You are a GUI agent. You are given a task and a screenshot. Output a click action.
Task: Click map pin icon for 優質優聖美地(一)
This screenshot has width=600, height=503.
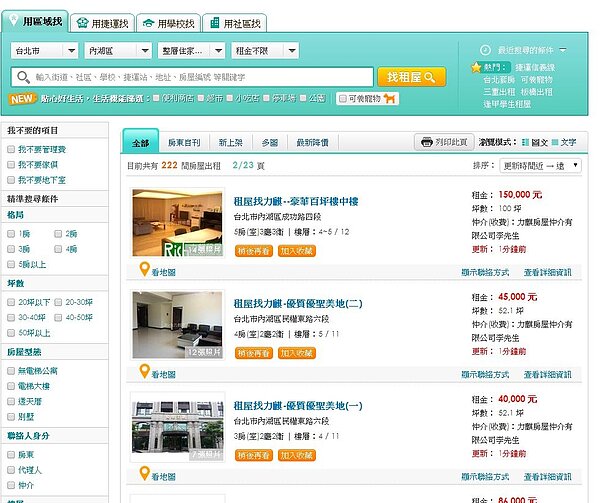[x=144, y=474]
